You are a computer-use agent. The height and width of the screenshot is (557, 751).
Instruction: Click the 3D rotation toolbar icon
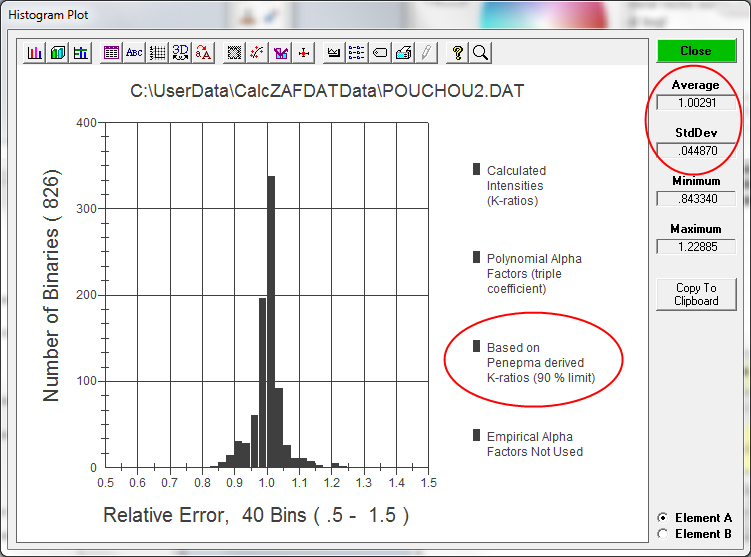tap(180, 53)
